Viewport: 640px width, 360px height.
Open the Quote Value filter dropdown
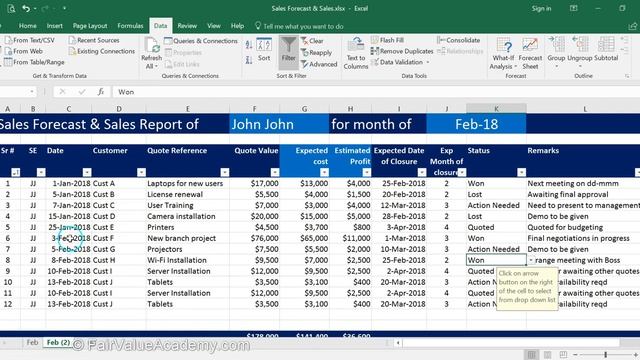click(275, 172)
